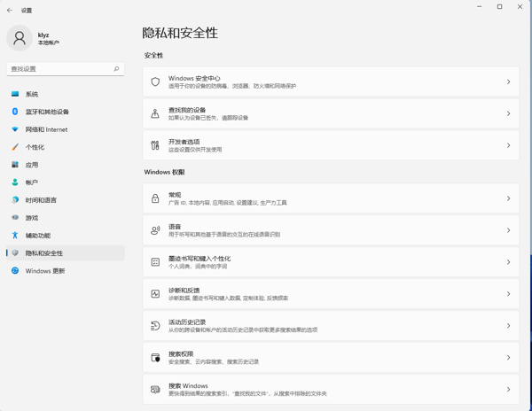
Task: Click the 系统 monitor icon
Action: [x=15, y=94]
